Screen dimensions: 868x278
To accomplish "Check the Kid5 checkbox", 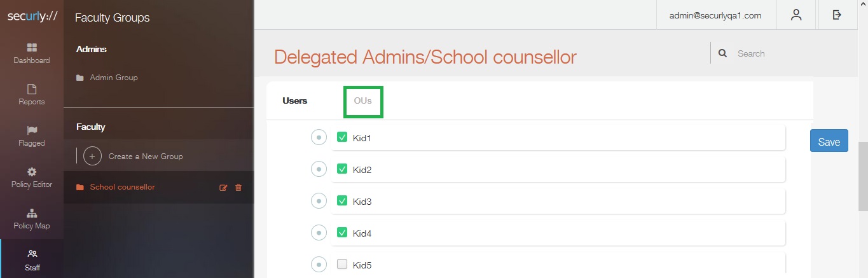I will point(342,264).
